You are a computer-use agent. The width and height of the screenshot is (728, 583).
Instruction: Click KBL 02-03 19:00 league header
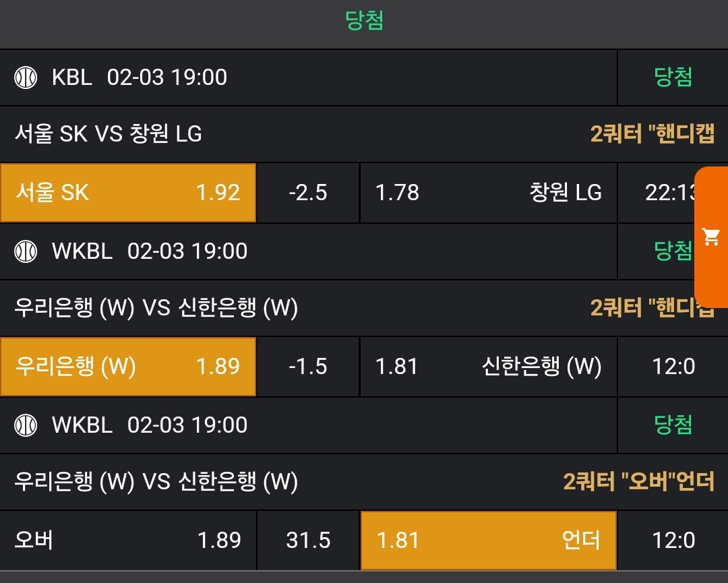click(139, 78)
